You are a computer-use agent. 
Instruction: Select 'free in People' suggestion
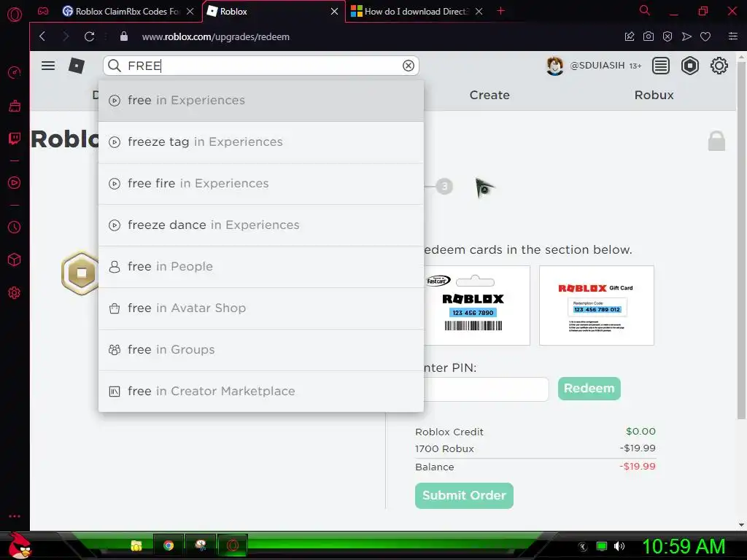261,267
